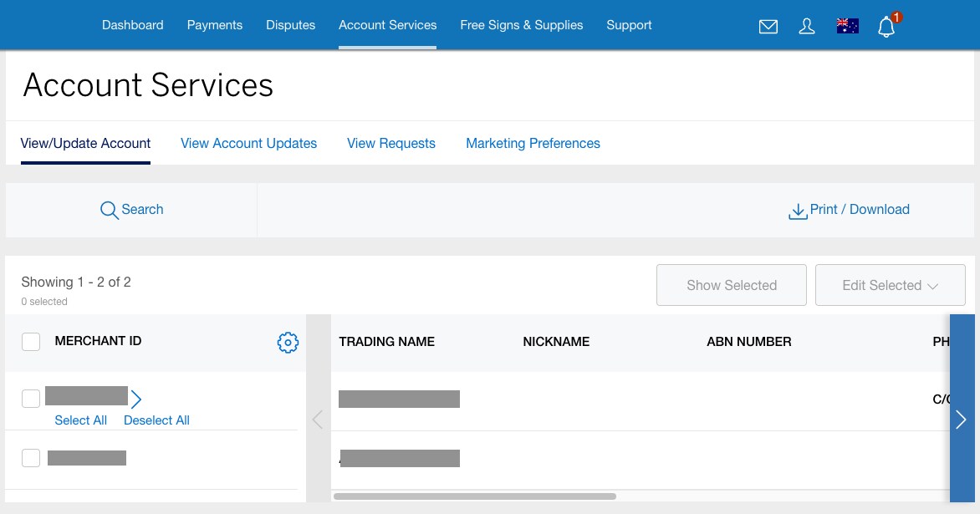Click the first row's redacted trading name

pos(400,399)
